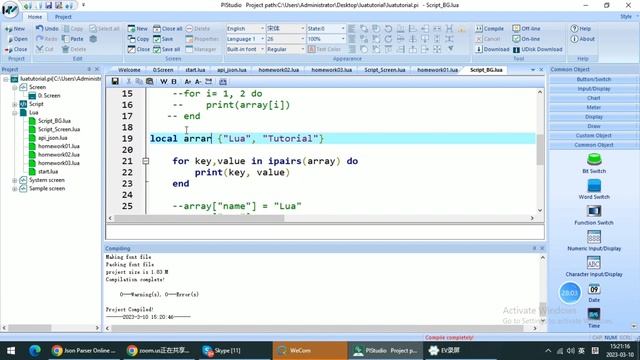Expand the Sample screen node
This screenshot has height=360, width=640.
14,189
